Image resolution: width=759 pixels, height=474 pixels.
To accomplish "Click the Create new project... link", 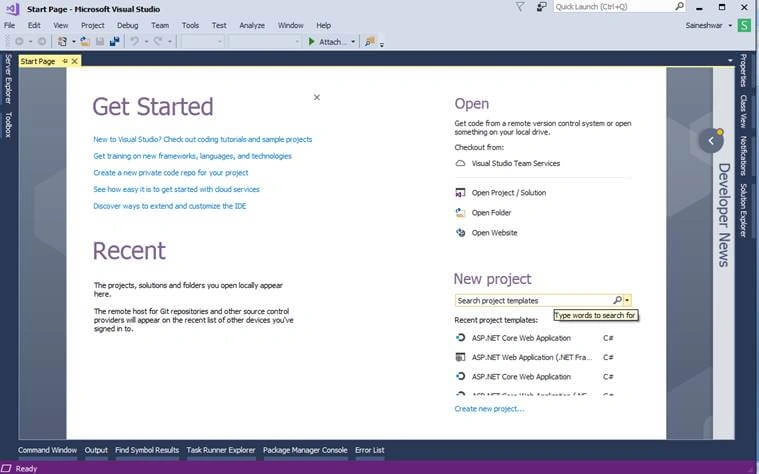I will coord(489,409).
